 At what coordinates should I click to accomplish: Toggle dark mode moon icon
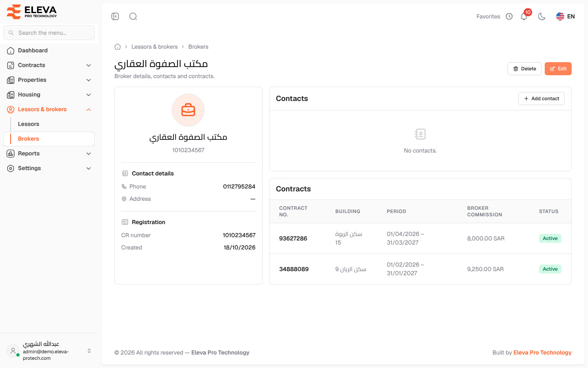[542, 16]
